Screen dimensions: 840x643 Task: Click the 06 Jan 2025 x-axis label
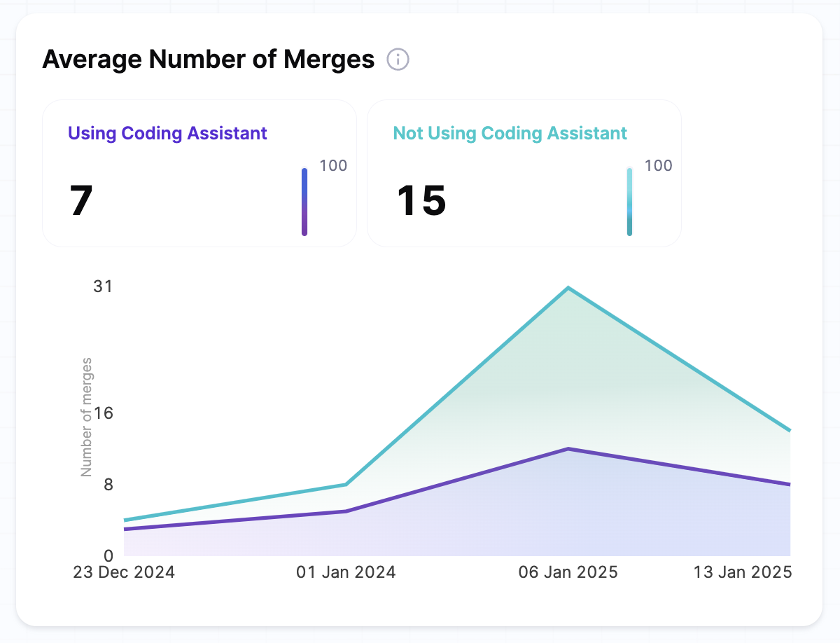point(568,572)
